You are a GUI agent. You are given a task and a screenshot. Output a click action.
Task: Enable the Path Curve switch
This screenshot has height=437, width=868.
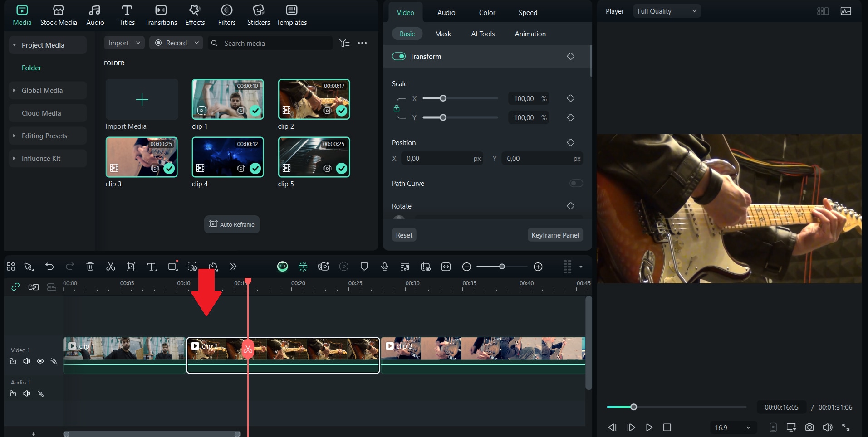coord(576,183)
